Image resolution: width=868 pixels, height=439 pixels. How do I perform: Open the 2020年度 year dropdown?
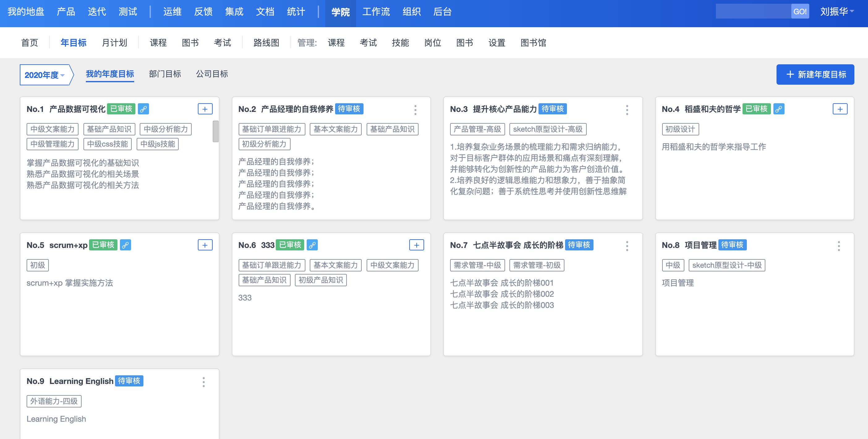[44, 75]
